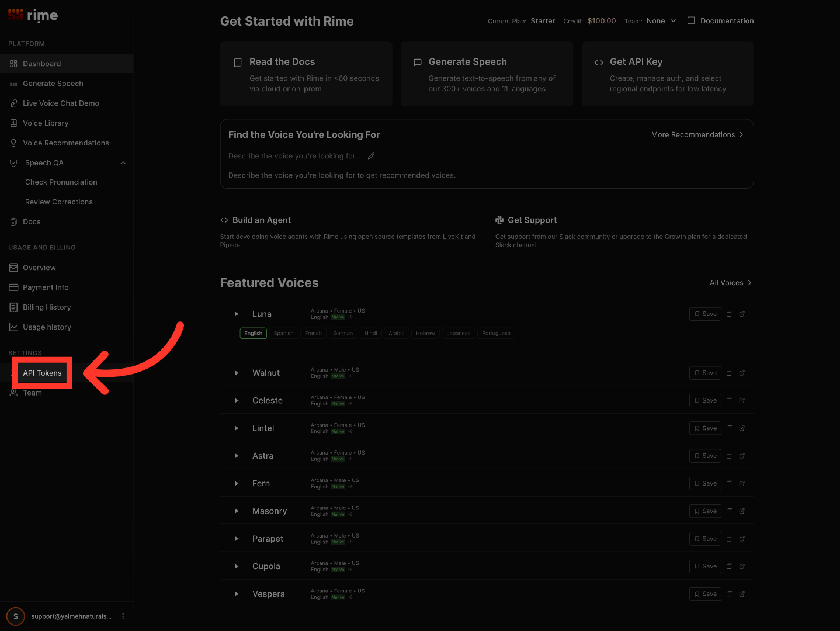Open Vespera voice via its external-link icon

click(x=742, y=594)
